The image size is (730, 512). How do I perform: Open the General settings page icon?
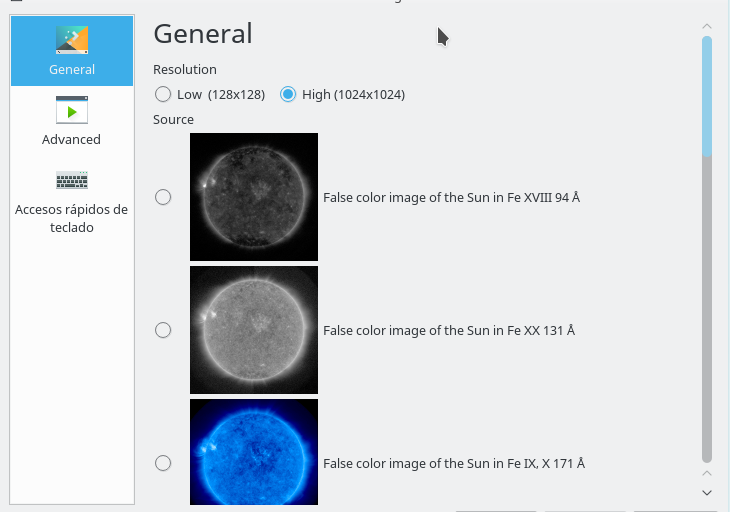point(72,40)
